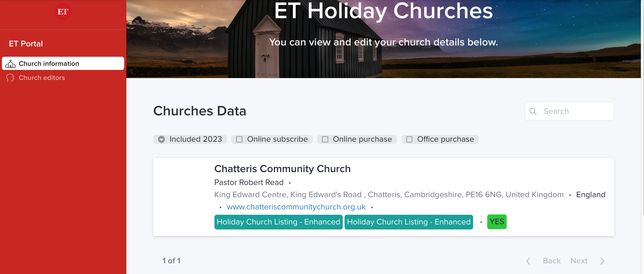This screenshot has height=274, width=644.
Task: Open the chatteriscommunitychurch.org.uk website link
Action: point(296,207)
